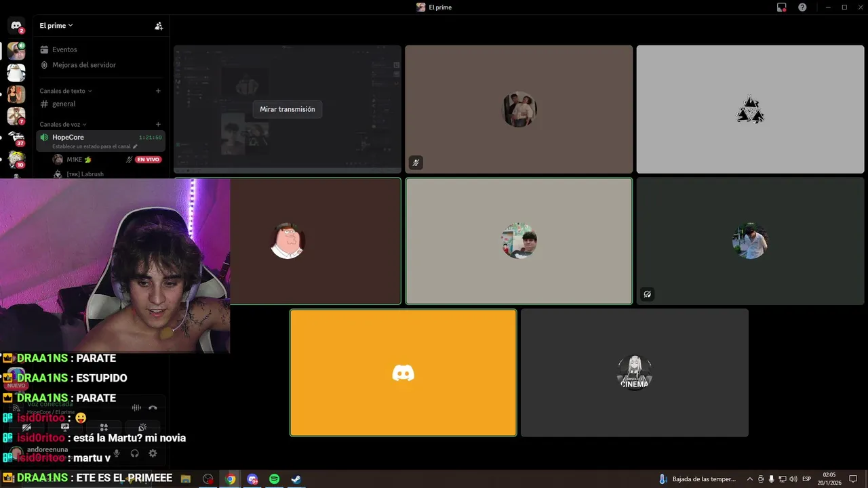Expand El prime server menu
Image resolution: width=868 pixels, height=488 pixels.
click(x=56, y=26)
